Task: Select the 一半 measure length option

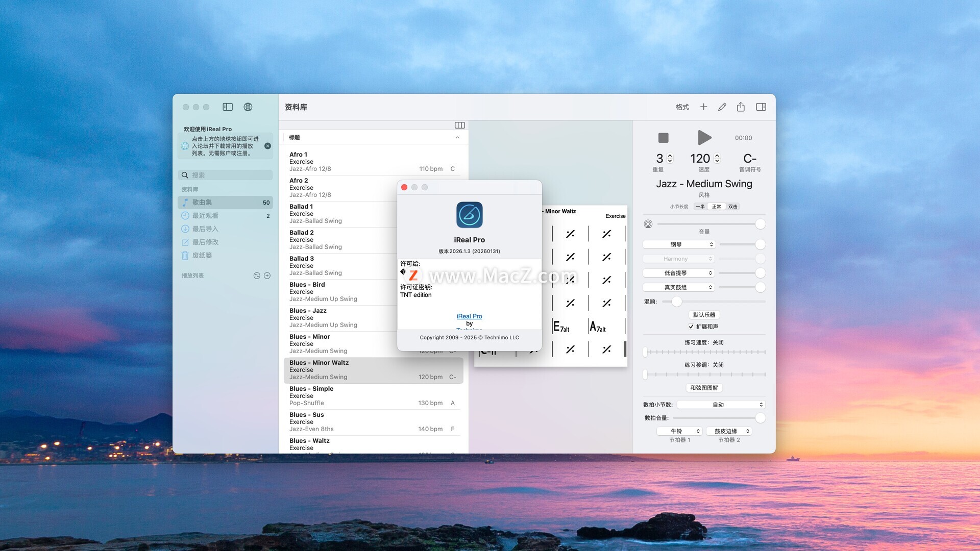Action: [700, 207]
